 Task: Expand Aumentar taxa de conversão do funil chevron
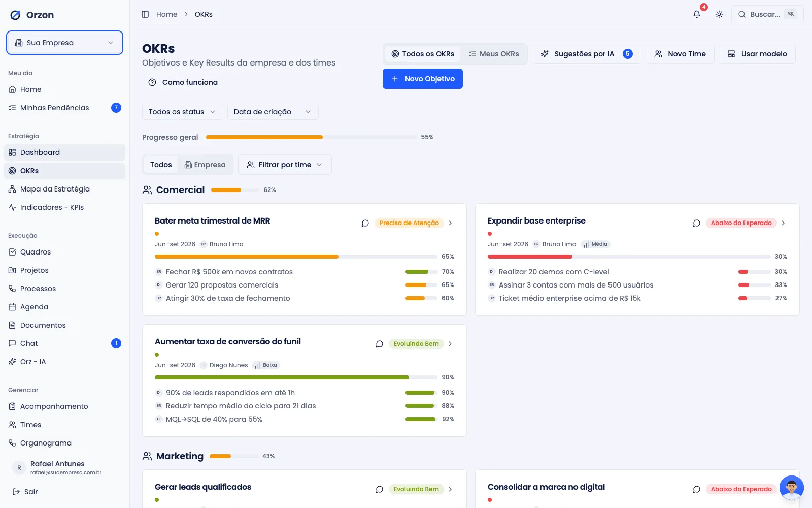click(x=450, y=344)
